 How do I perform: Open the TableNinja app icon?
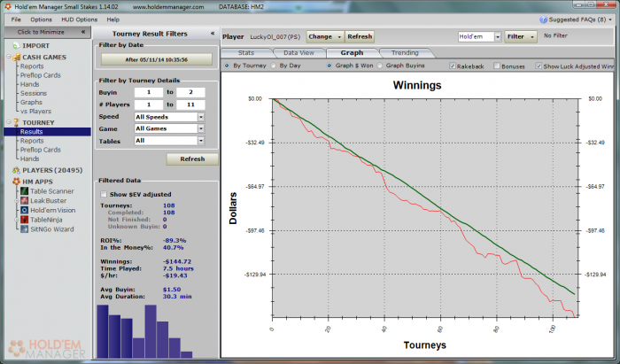(x=25, y=220)
